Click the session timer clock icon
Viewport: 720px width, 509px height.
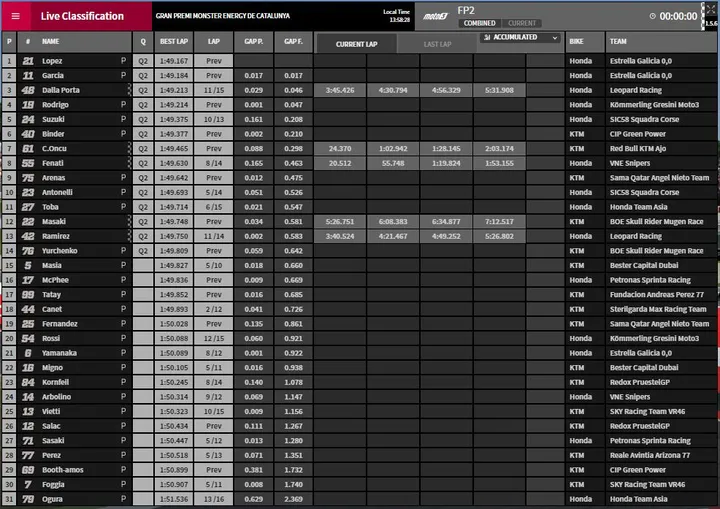tap(652, 16)
